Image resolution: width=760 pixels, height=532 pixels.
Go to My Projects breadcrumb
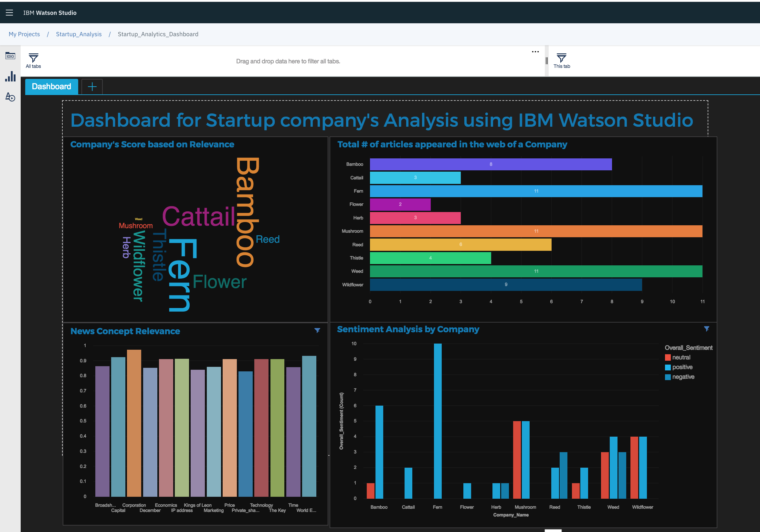[x=24, y=34]
